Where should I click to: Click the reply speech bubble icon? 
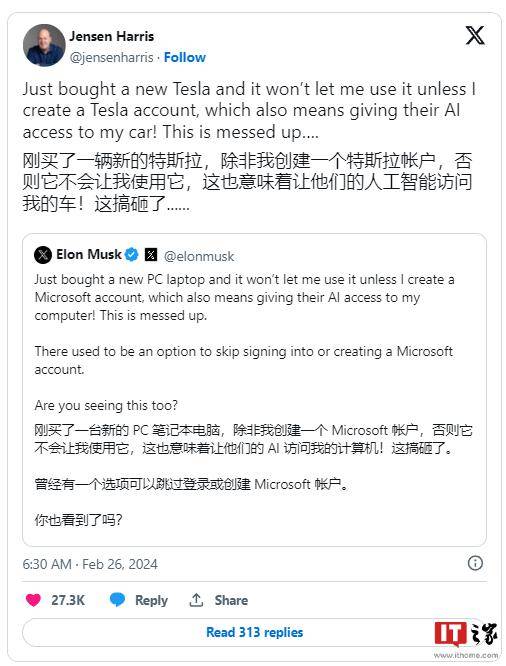pyautogui.click(x=117, y=599)
